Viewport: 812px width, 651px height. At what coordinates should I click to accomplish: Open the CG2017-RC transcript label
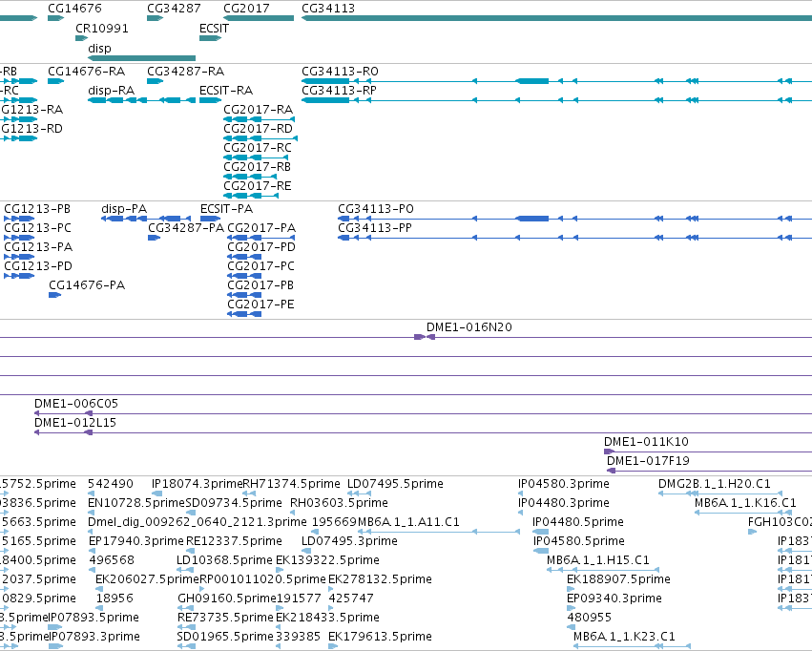(x=258, y=148)
